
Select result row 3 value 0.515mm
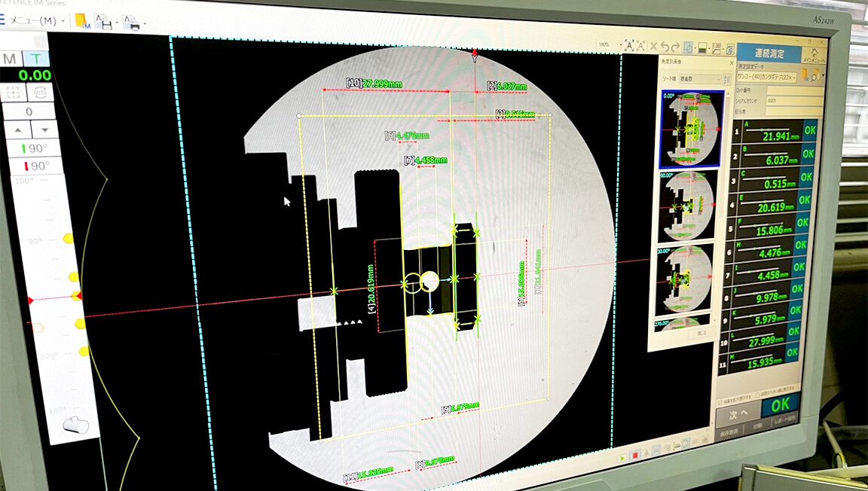point(769,180)
